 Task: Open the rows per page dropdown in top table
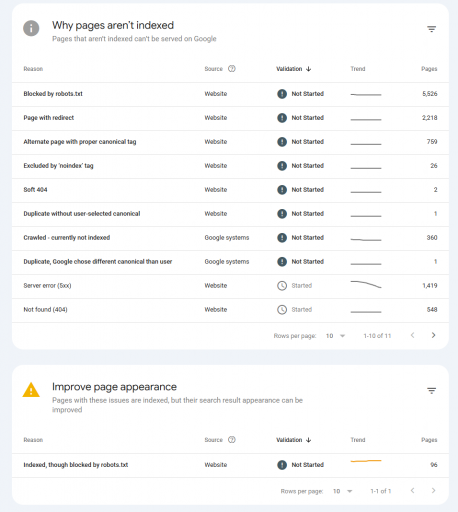[x=335, y=336]
